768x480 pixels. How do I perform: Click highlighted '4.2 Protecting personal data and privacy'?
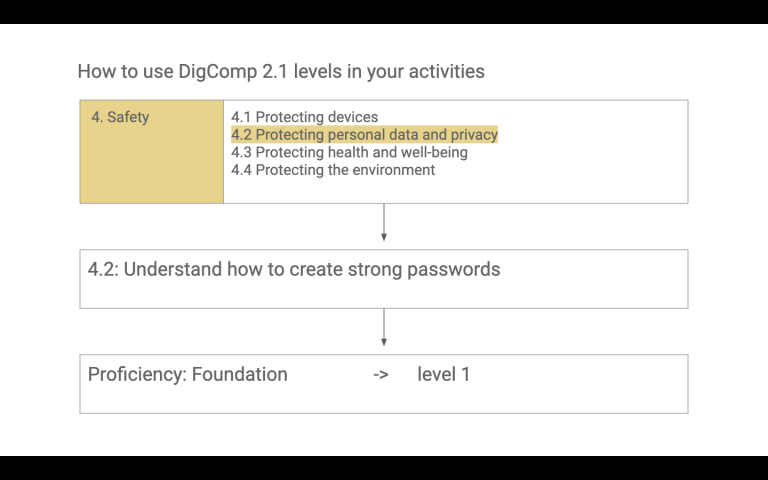pyautogui.click(x=364, y=135)
